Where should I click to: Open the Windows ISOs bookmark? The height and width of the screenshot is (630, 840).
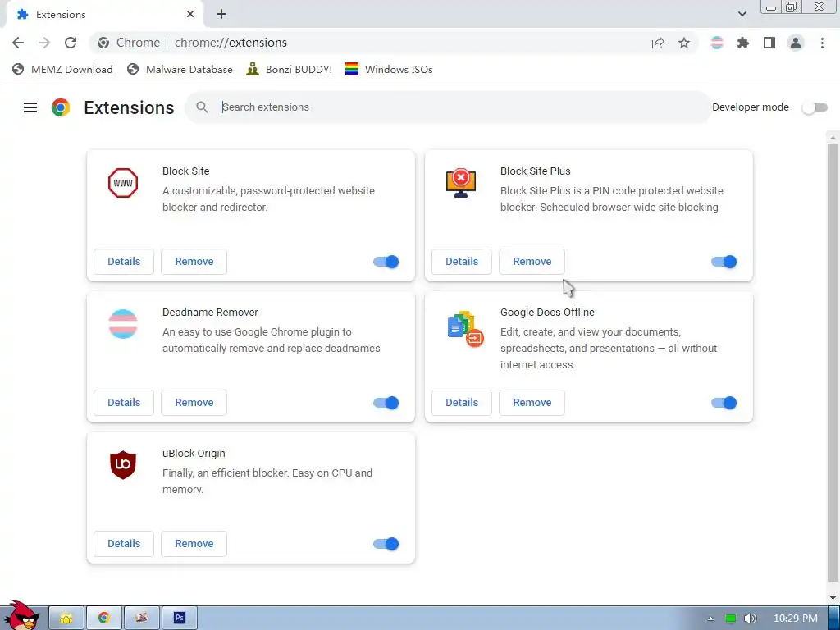[x=389, y=69]
